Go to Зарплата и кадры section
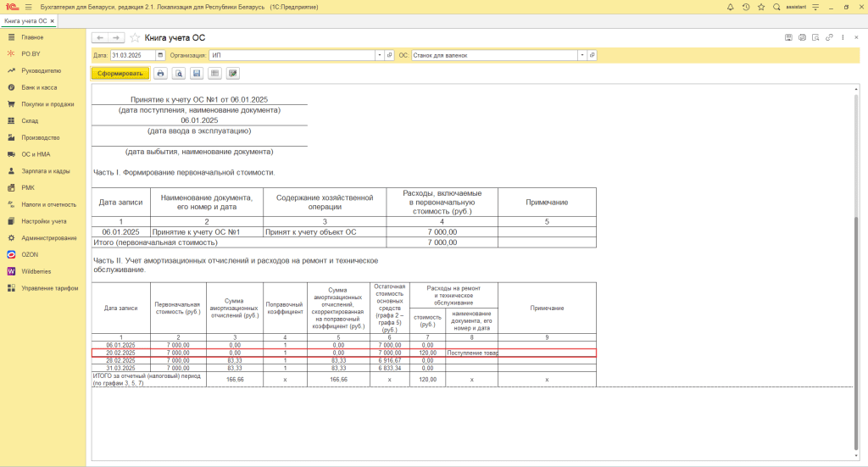The height and width of the screenshot is (467, 868). pos(46,171)
